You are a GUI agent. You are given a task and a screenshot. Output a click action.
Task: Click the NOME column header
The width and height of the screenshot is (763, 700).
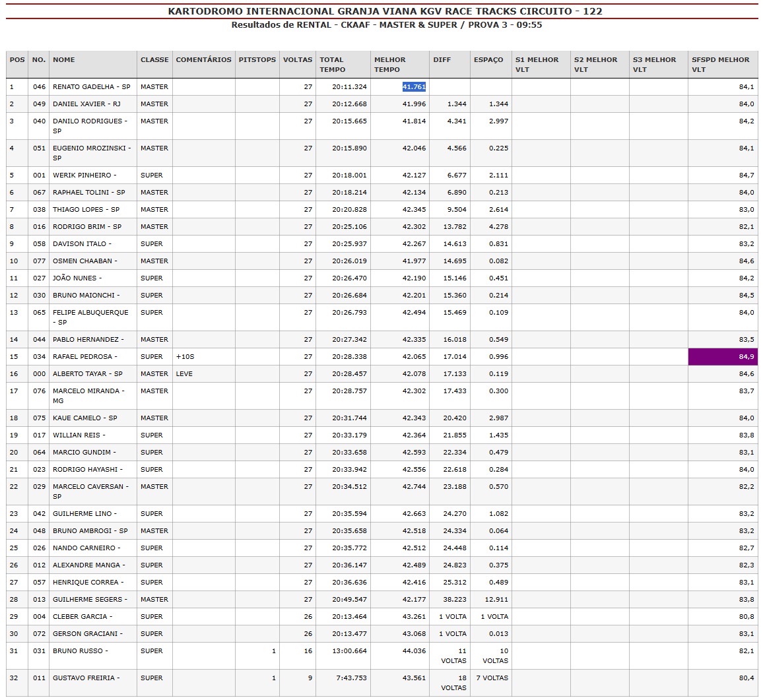pyautogui.click(x=64, y=59)
